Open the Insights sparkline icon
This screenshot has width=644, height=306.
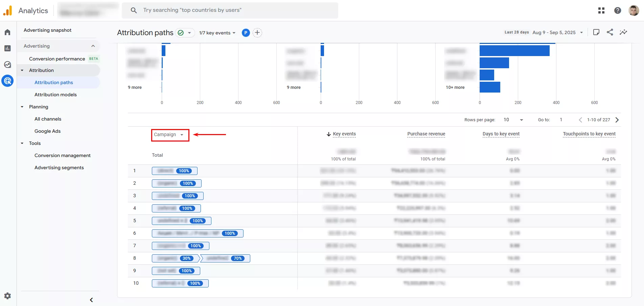coord(623,32)
